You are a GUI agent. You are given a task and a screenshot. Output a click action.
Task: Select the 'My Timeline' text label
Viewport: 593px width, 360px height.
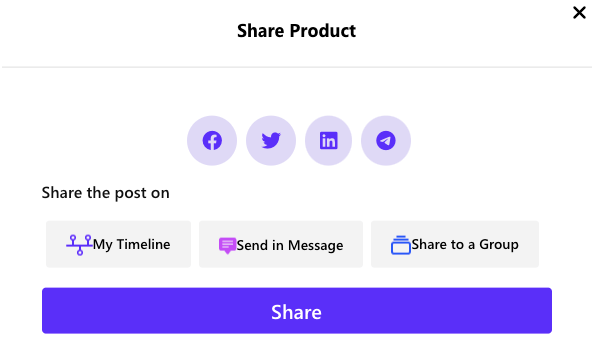[132, 245]
